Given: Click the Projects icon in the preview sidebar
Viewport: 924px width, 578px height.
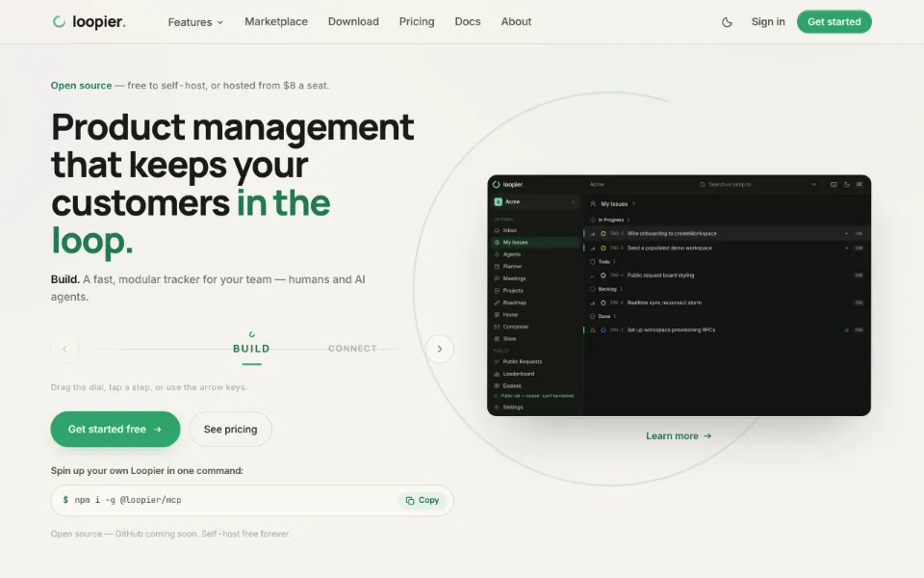Looking at the screenshot, I should [497, 291].
